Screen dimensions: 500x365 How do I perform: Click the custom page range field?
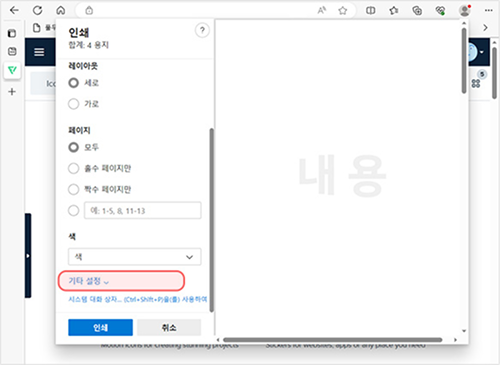tap(143, 210)
